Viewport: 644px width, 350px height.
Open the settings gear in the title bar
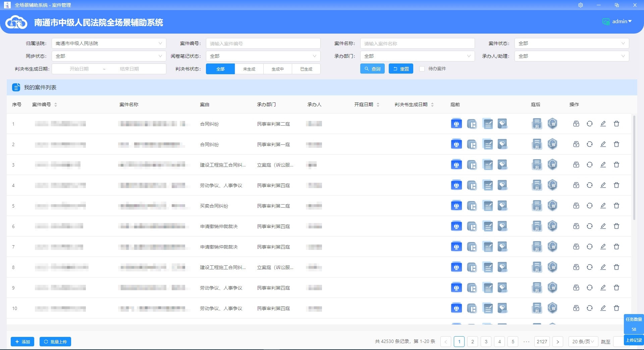tap(581, 5)
